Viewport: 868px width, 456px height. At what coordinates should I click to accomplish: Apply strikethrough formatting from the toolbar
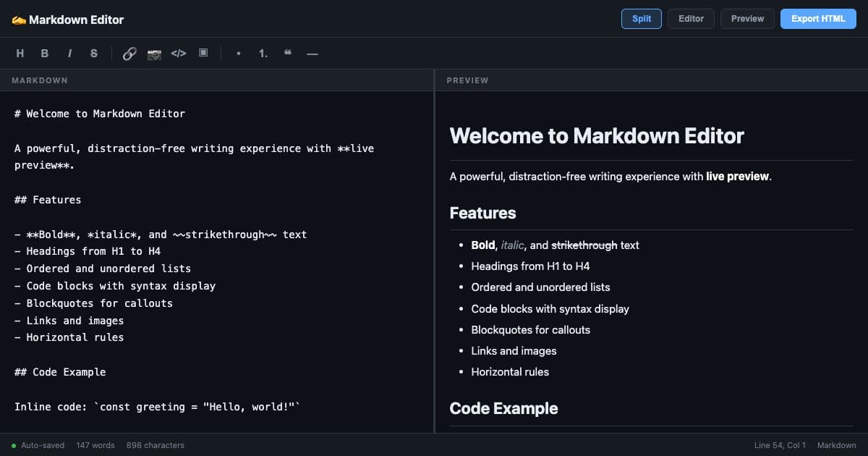(94, 54)
